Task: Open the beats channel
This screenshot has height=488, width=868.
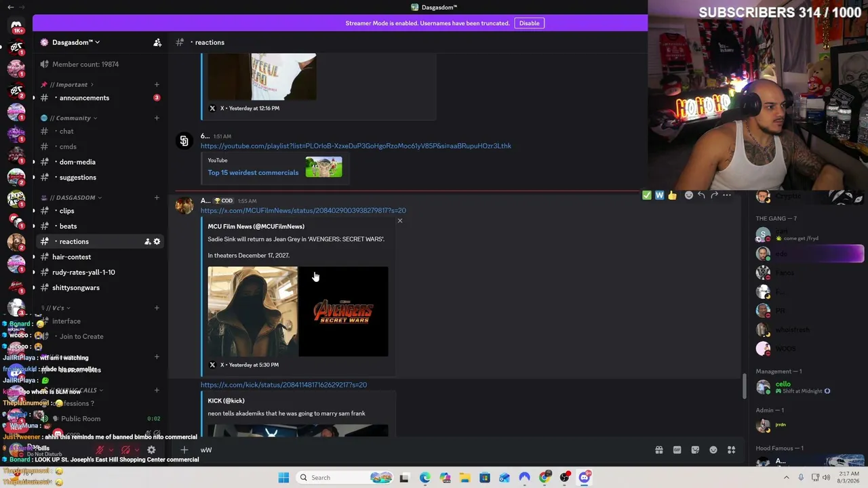Action: pyautogui.click(x=68, y=226)
